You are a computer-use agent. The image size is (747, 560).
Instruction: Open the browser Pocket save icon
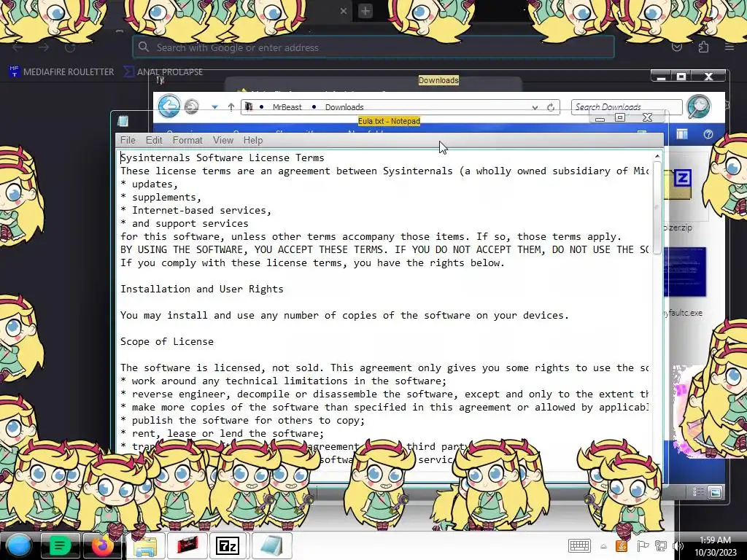pos(677,47)
